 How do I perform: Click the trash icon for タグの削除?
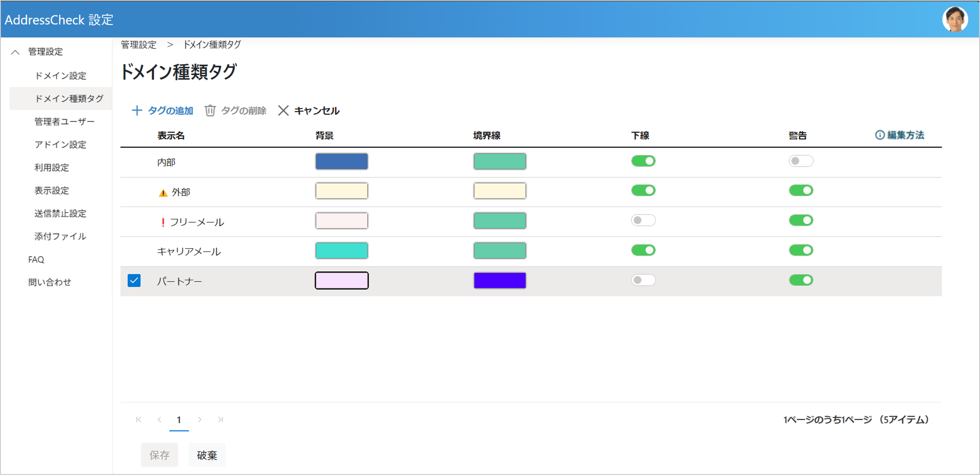(x=210, y=110)
